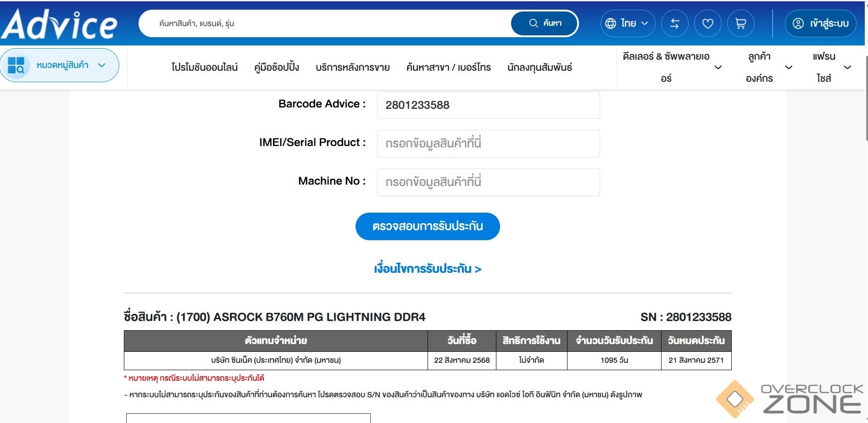Open the ไทย language dropdown
Viewport: 868px width, 423px height.
tap(628, 23)
